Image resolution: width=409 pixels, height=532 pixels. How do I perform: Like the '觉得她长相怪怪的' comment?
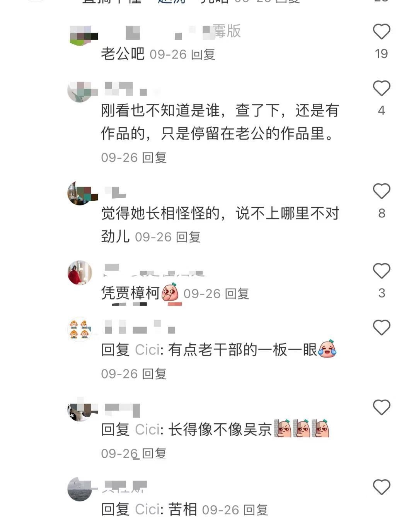381,191
